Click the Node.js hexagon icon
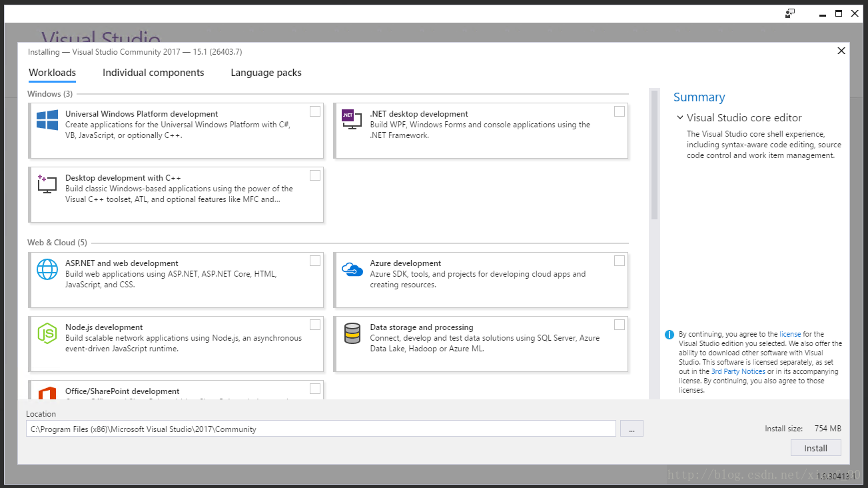The image size is (868, 488). (47, 333)
